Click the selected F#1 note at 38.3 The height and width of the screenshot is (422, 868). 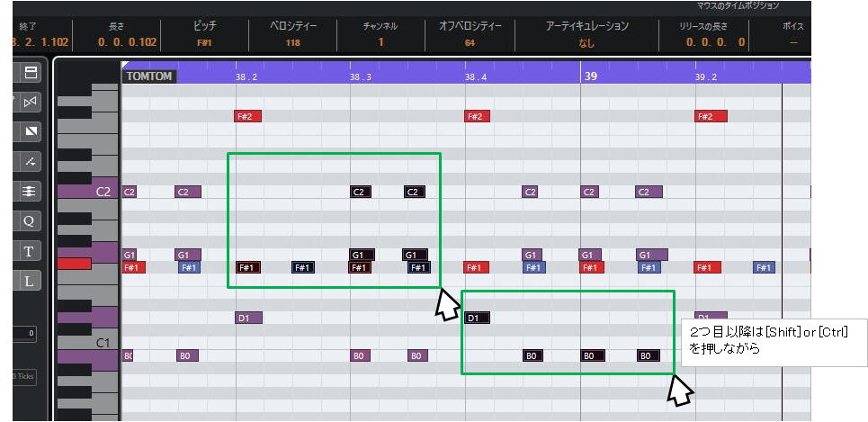pos(361,268)
